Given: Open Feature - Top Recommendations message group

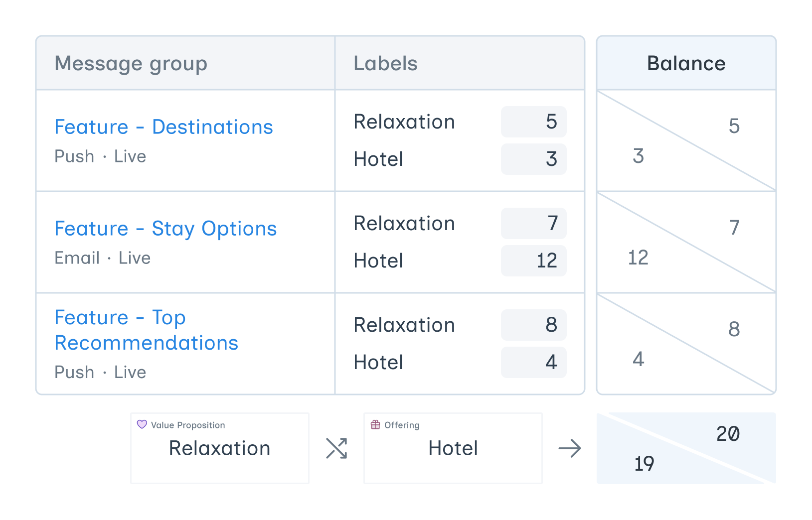Looking at the screenshot, I should 146,330.
